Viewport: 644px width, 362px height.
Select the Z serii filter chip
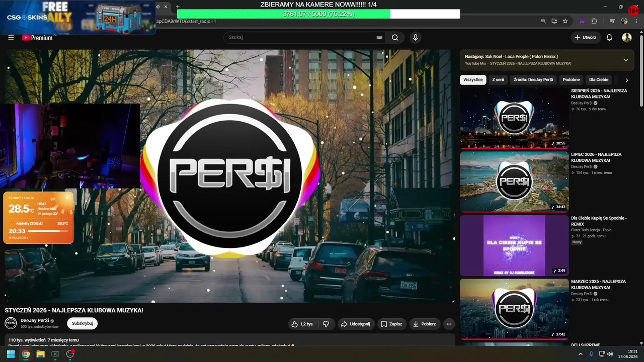click(498, 80)
